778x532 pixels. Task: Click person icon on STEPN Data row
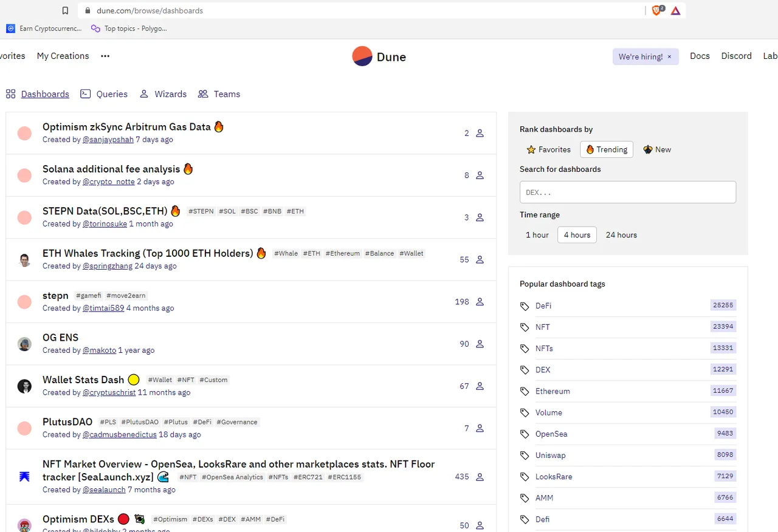[x=480, y=217]
